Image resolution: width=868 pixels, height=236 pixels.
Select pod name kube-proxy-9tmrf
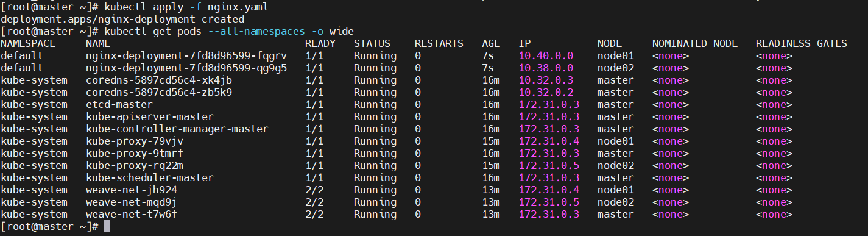click(x=135, y=153)
